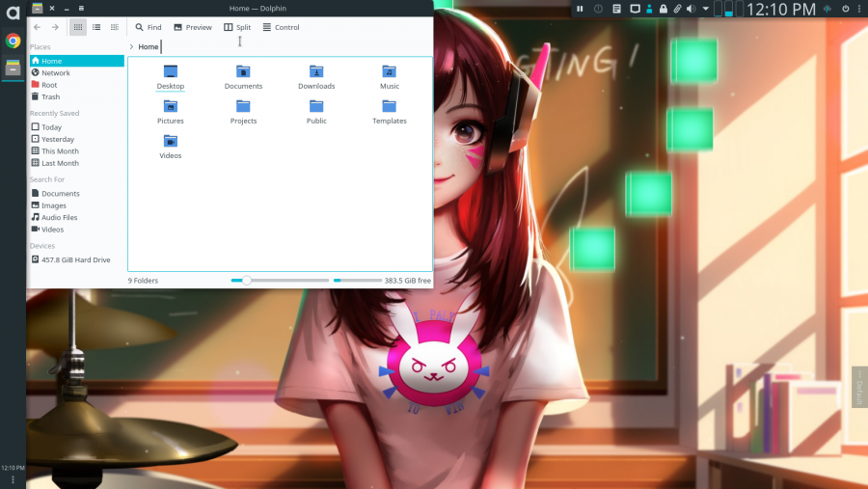Switch to Details tree view mode

pos(115,27)
